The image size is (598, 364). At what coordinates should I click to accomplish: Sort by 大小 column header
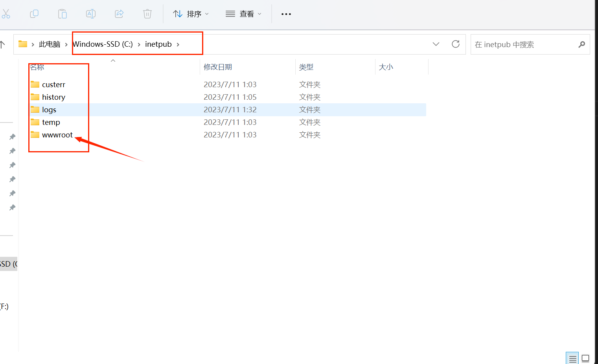[386, 67]
